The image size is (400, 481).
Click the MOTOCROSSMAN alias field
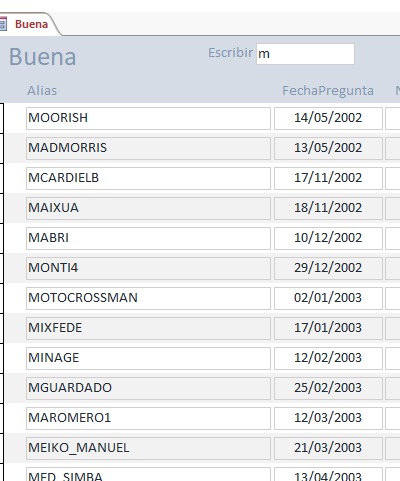148,298
